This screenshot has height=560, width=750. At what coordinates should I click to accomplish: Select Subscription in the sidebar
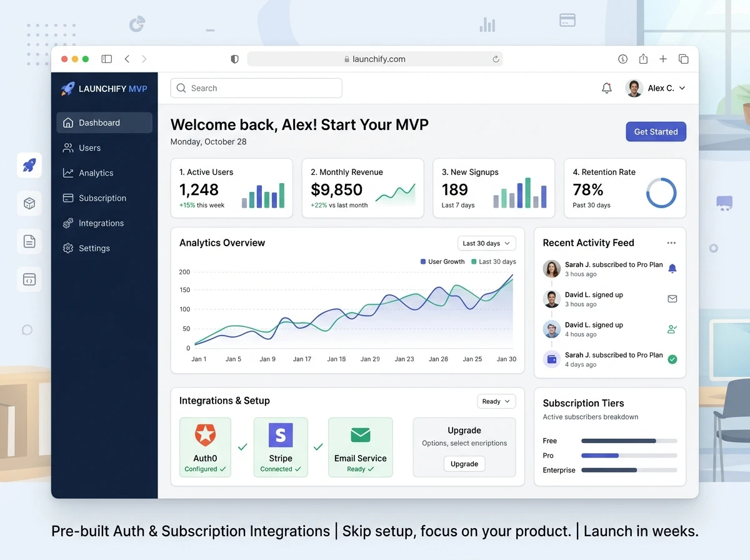[104, 198]
